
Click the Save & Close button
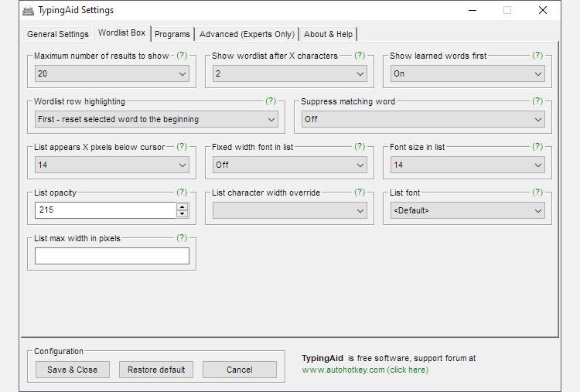(73, 370)
